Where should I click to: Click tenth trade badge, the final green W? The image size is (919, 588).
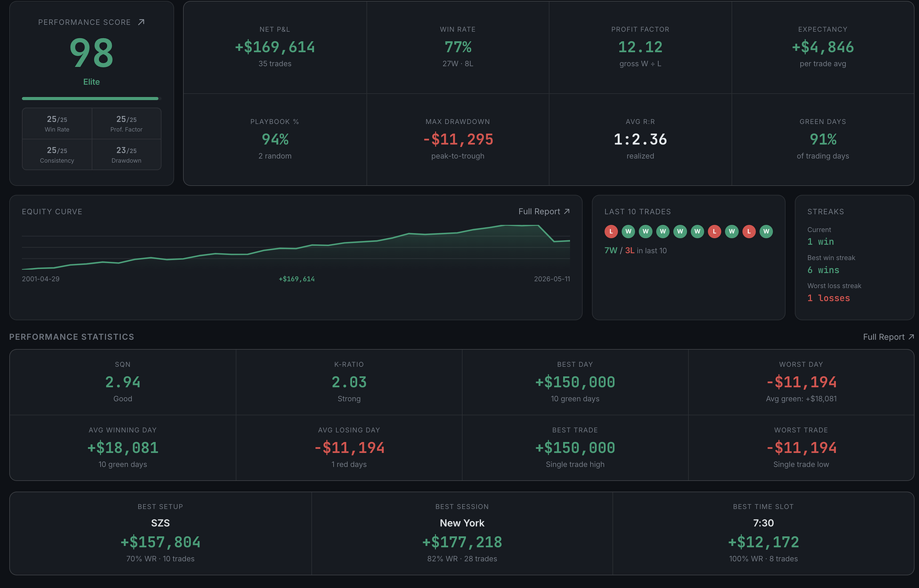click(766, 231)
